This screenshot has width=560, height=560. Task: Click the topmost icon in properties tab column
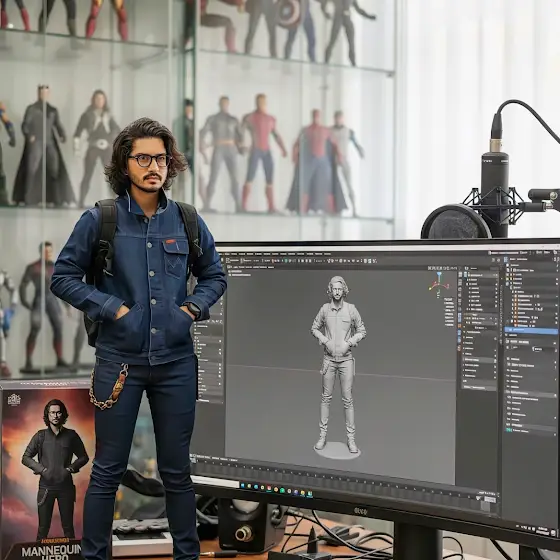[x=460, y=275]
